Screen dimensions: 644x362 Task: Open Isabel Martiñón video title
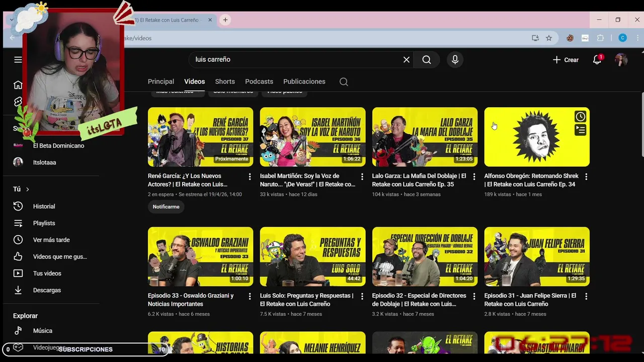[x=307, y=180]
